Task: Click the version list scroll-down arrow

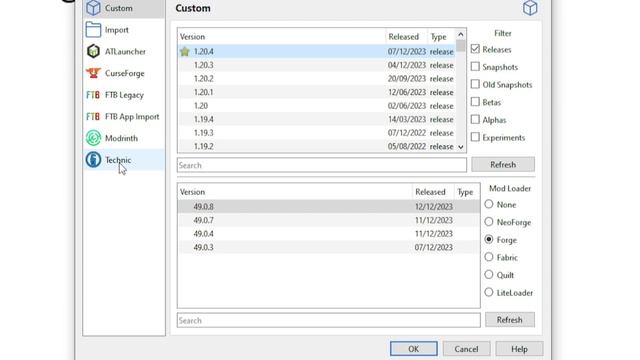Action: (x=461, y=147)
